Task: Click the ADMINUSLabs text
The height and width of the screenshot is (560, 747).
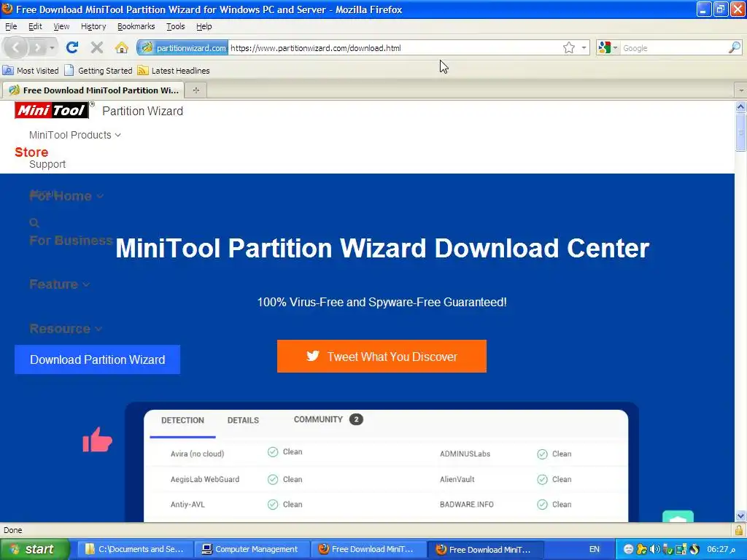Action: point(465,454)
